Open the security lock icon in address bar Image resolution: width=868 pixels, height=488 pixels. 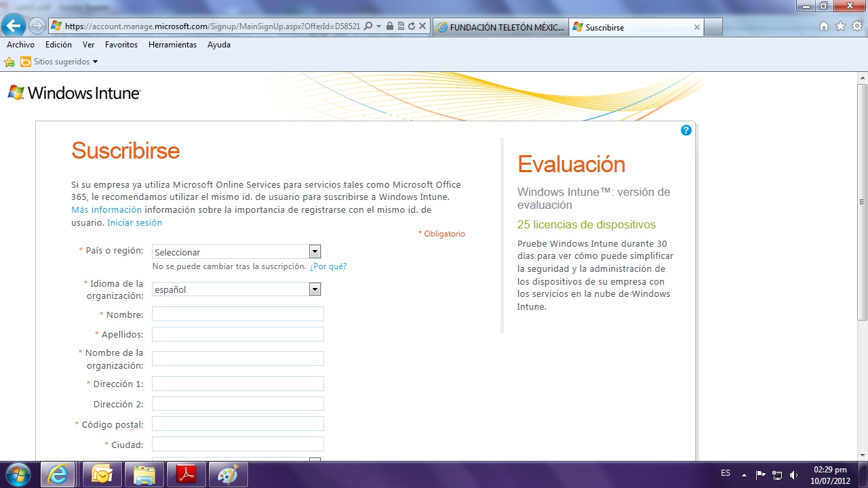point(390,26)
